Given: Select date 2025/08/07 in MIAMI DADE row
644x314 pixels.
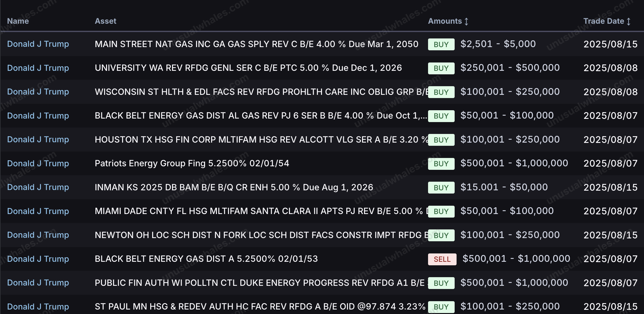Looking at the screenshot, I should [x=610, y=211].
